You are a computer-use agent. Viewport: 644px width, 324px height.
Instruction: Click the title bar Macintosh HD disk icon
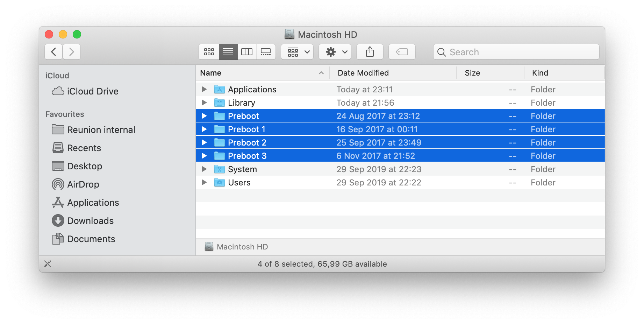[289, 34]
